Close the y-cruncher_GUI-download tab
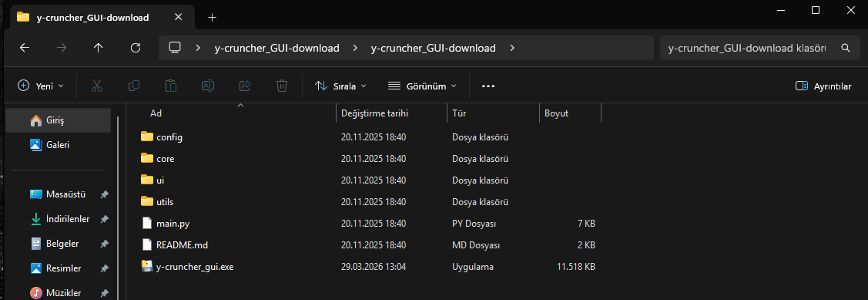The height and width of the screenshot is (300, 868). click(x=178, y=17)
